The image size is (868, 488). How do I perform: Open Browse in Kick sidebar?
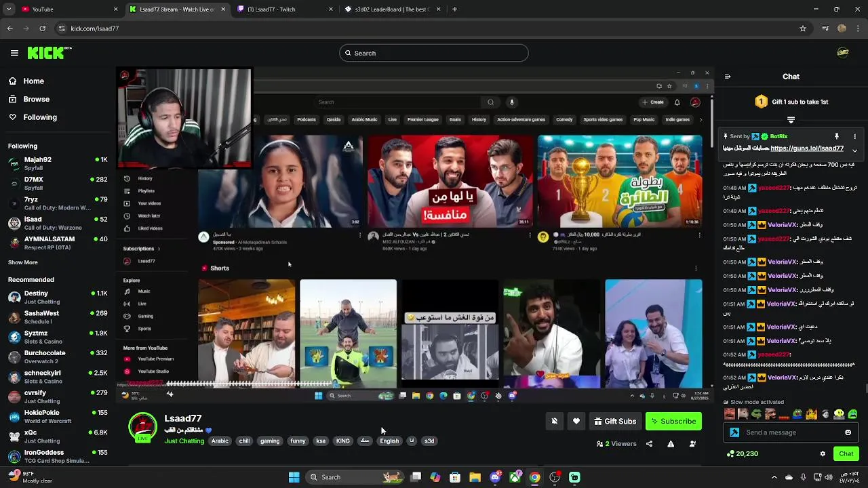click(x=29, y=99)
